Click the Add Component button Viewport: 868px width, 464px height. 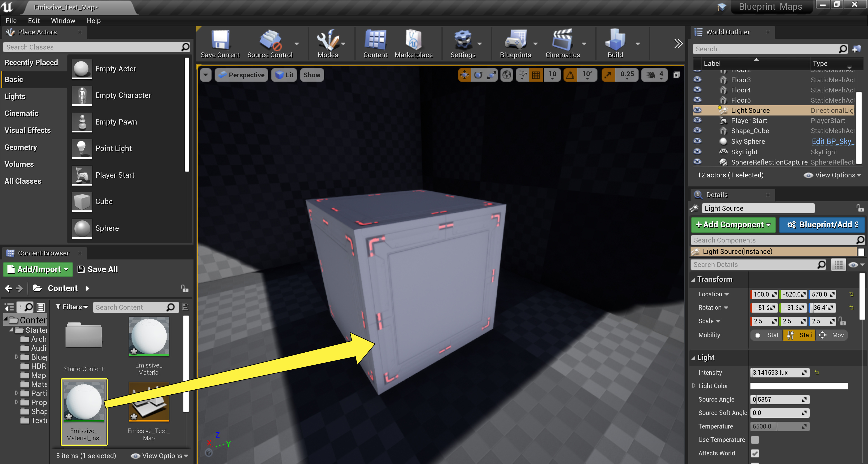[x=733, y=225]
